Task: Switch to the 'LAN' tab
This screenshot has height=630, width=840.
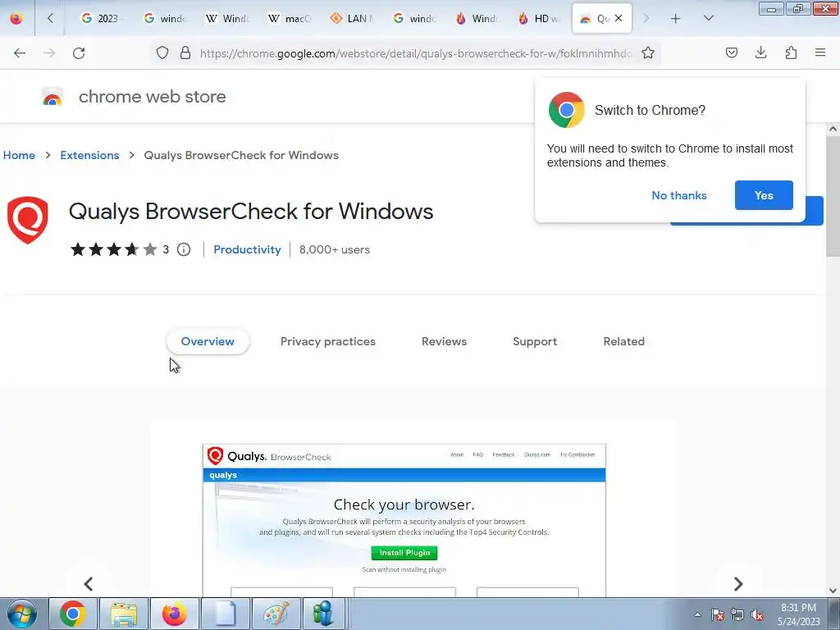Action: (352, 18)
